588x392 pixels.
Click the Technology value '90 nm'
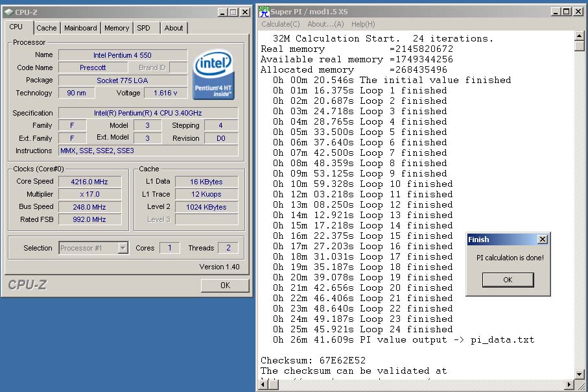[x=76, y=93]
